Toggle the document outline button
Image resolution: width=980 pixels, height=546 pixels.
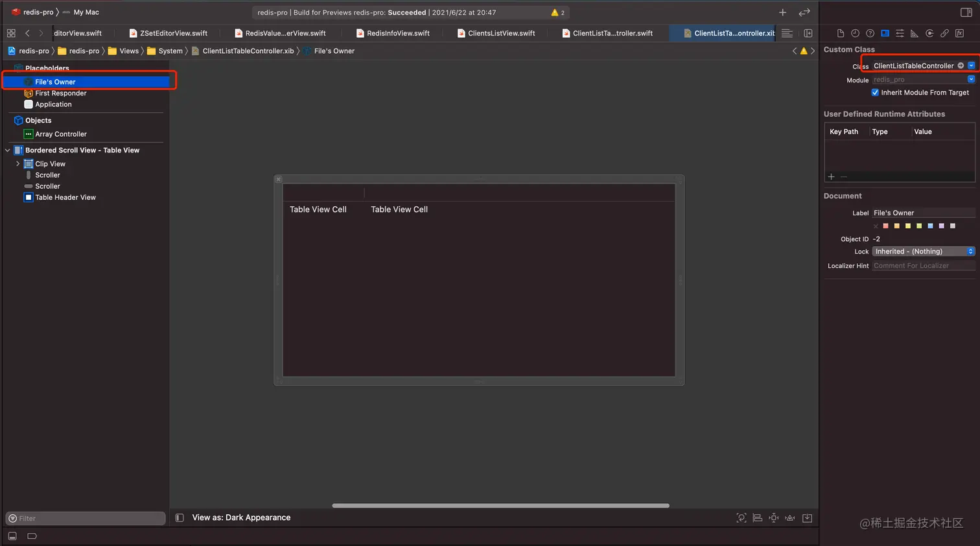tap(180, 517)
